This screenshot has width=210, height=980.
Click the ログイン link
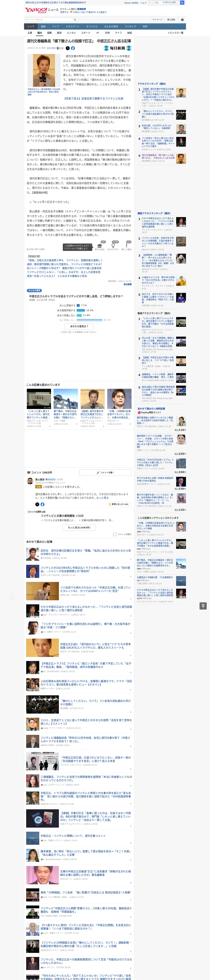[64, 12]
